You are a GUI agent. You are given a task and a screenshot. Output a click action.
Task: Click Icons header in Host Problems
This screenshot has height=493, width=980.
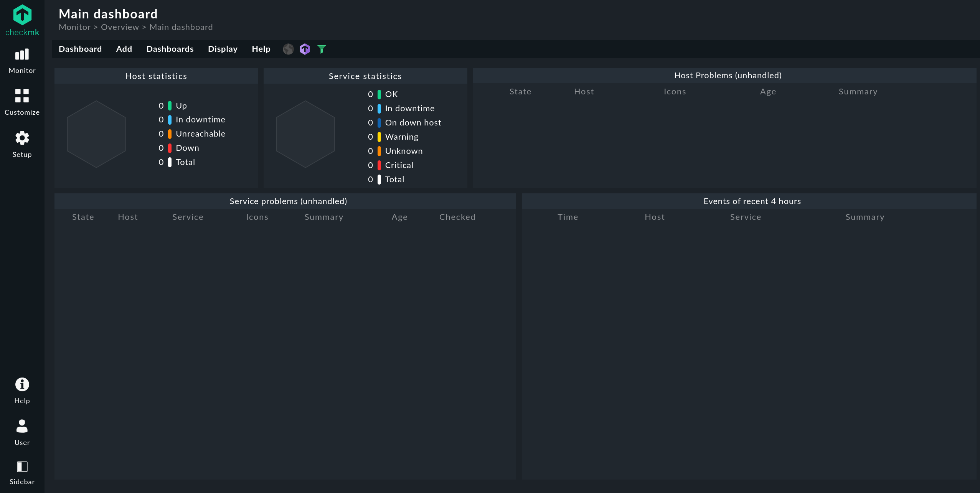point(675,92)
